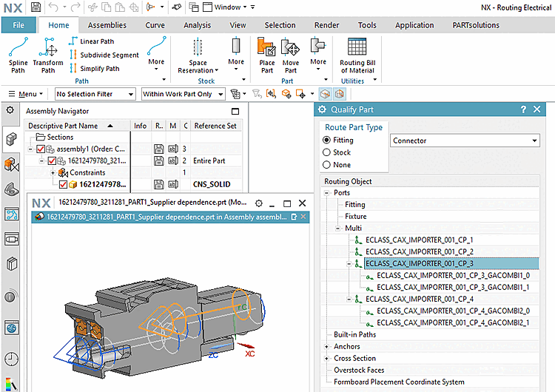Select ECLASS_CAX_IMPORTER_001_CP_1 tree item
This screenshot has width=555, height=392.
(x=419, y=240)
